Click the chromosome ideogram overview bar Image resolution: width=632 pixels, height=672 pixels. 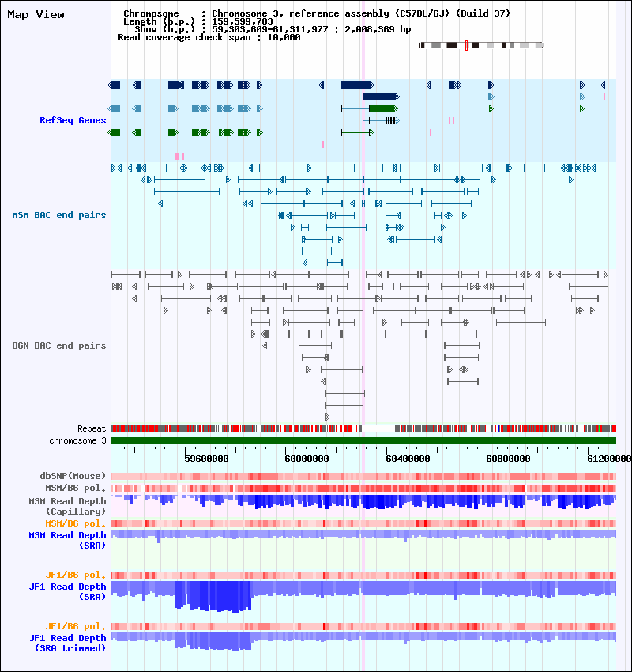click(481, 45)
